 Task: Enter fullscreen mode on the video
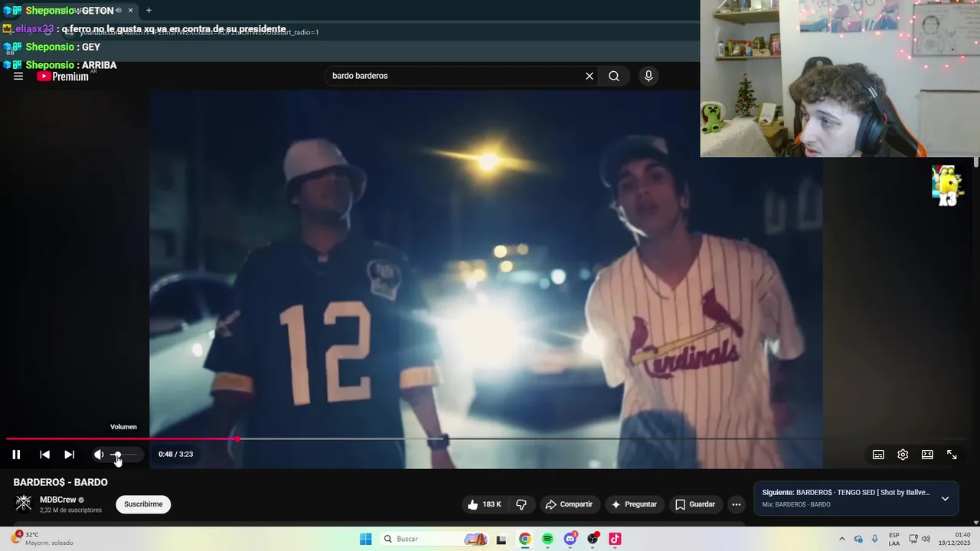[x=952, y=455]
